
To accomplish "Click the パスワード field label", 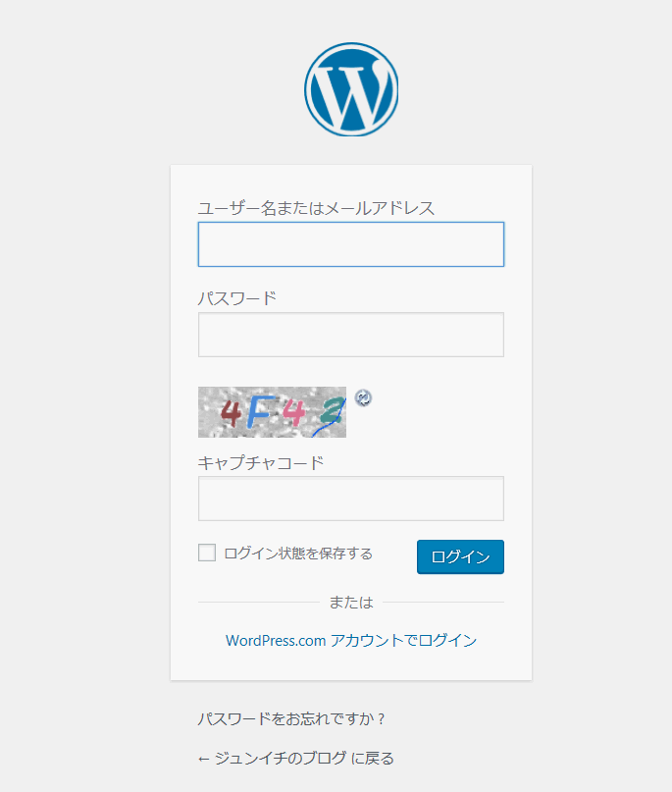I will click(x=237, y=298).
